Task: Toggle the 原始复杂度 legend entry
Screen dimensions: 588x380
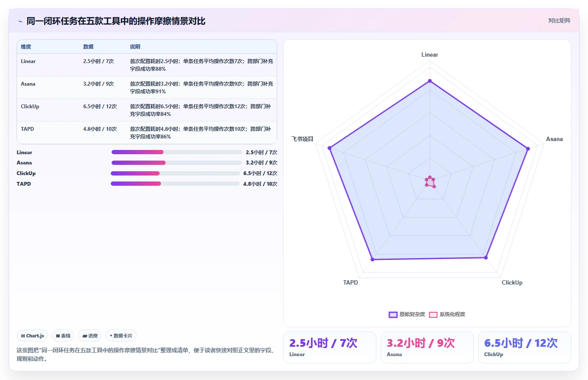Action: click(407, 314)
